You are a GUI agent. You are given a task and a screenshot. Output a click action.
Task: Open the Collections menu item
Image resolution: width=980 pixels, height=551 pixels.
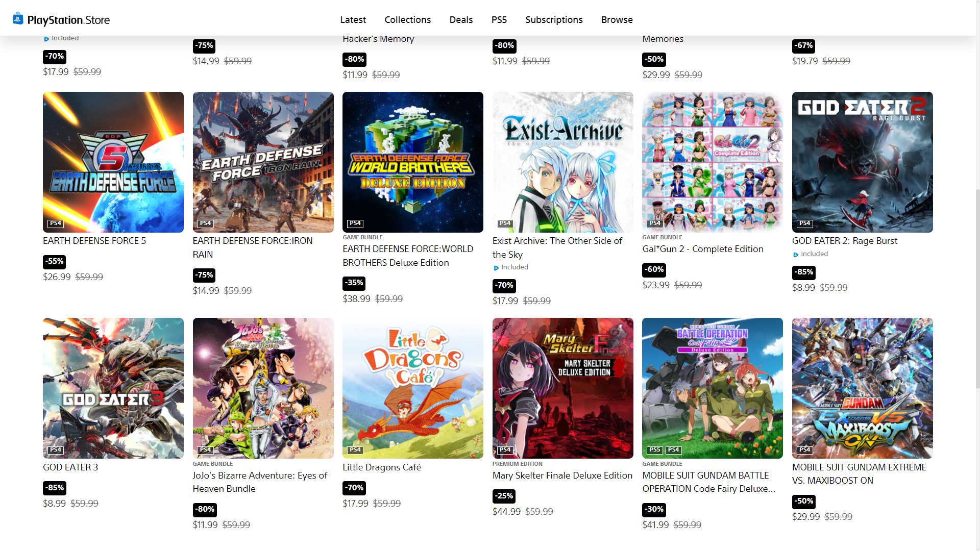[407, 19]
